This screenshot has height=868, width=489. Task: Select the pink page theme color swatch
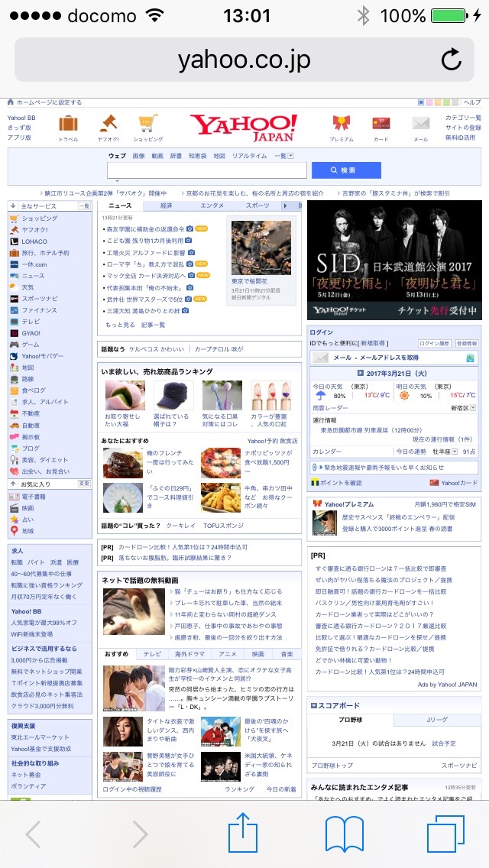tap(429, 102)
